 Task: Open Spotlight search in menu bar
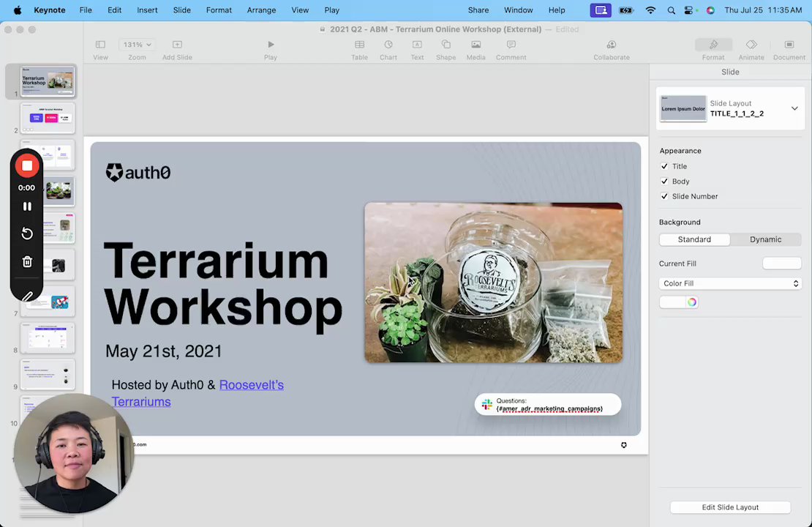[x=671, y=10]
